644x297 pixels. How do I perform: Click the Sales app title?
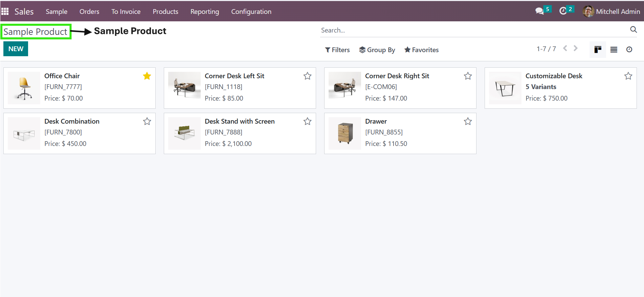click(24, 12)
